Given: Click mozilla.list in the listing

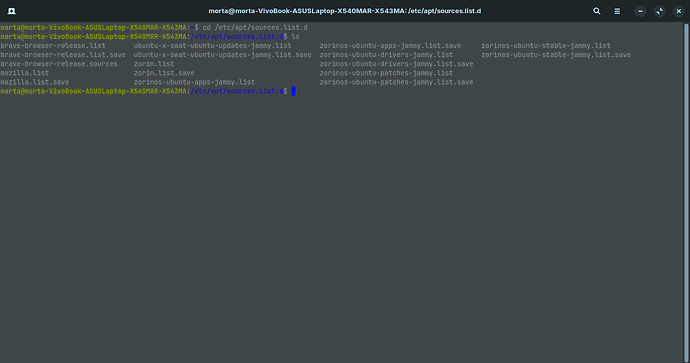Looking at the screenshot, I should (25, 73).
